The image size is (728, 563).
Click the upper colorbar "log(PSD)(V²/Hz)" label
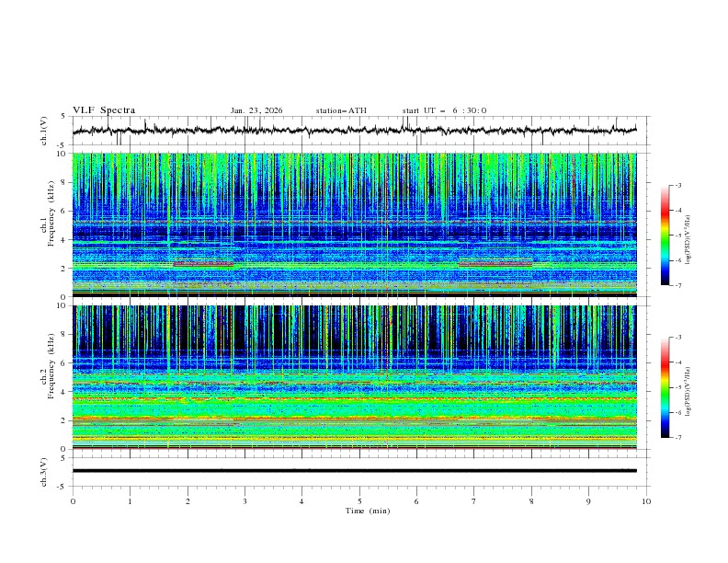[x=688, y=240]
